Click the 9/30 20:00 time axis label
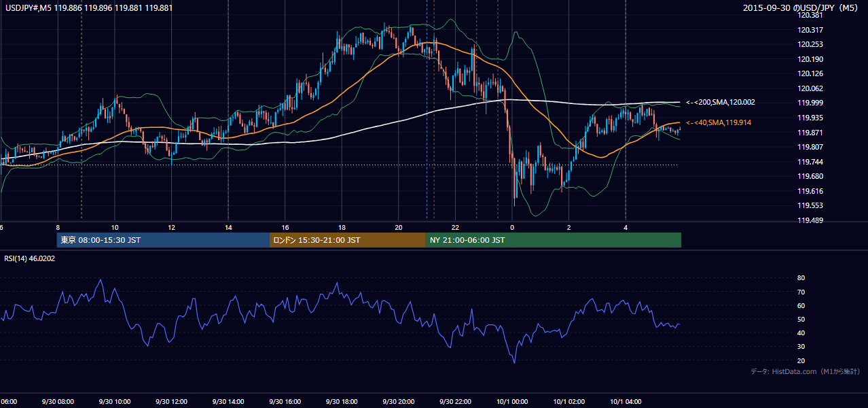 click(398, 402)
